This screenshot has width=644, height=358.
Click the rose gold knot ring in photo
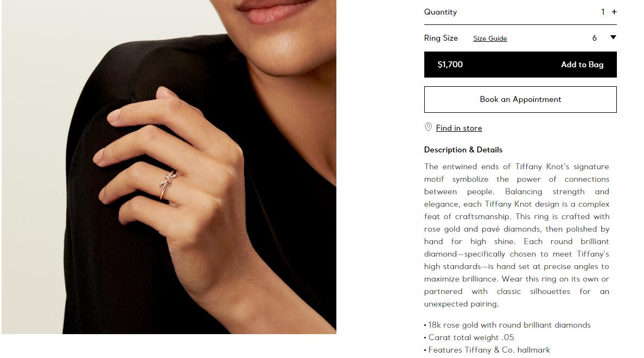click(168, 185)
